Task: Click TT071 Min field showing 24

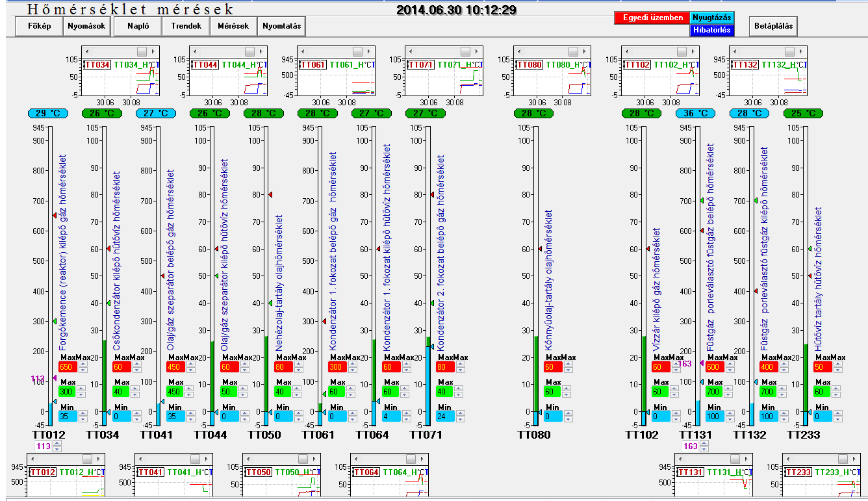Action: (x=445, y=417)
